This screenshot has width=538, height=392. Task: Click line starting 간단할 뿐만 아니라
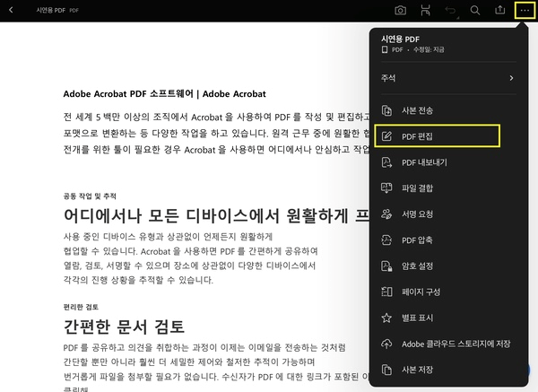tap(189, 362)
